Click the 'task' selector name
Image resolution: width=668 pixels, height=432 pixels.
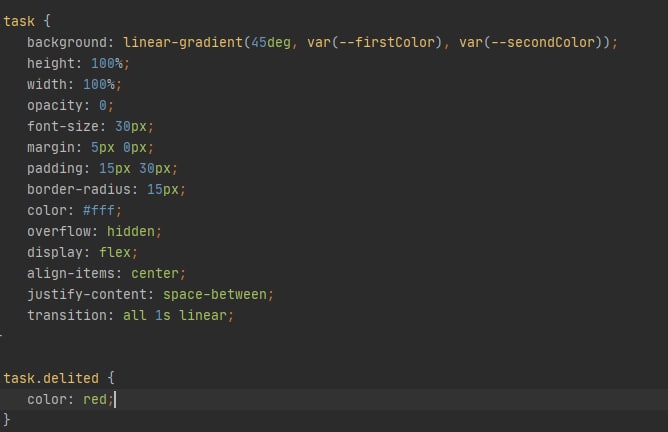point(19,21)
